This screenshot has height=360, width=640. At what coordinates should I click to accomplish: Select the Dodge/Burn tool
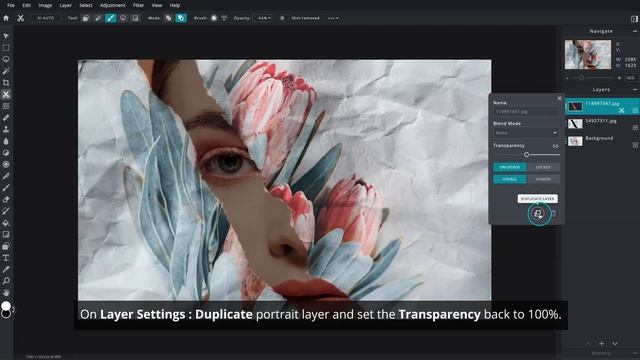[6, 153]
